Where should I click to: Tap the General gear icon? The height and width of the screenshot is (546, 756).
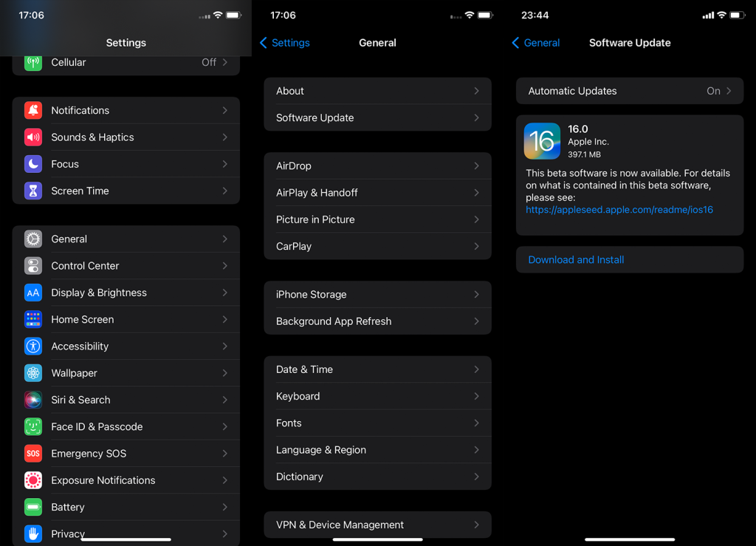coord(32,239)
